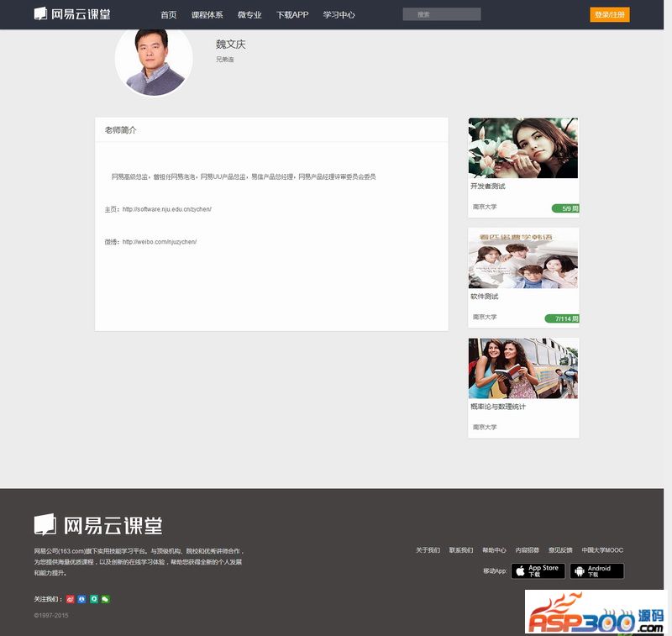The width and height of the screenshot is (672, 636).
Task: Open the 开发者测试 course thumbnail
Action: [x=522, y=148]
